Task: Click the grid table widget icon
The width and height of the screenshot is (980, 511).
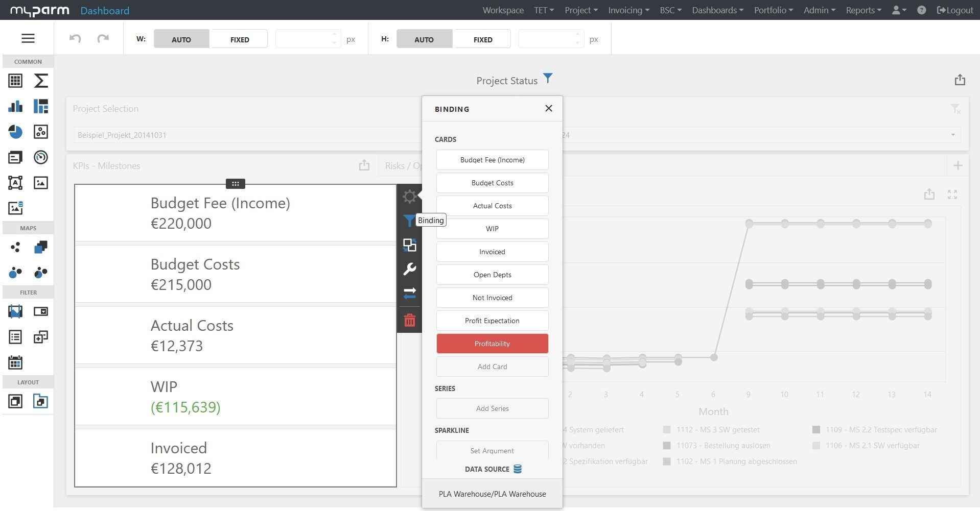Action: click(x=15, y=81)
